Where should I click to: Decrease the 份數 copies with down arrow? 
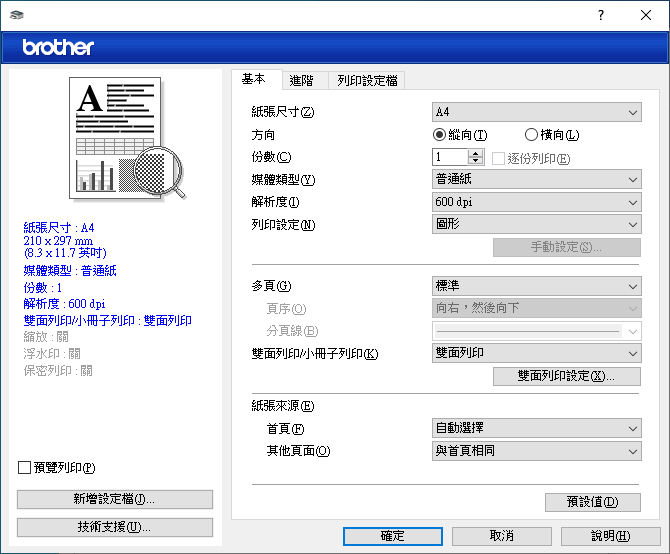[475, 161]
